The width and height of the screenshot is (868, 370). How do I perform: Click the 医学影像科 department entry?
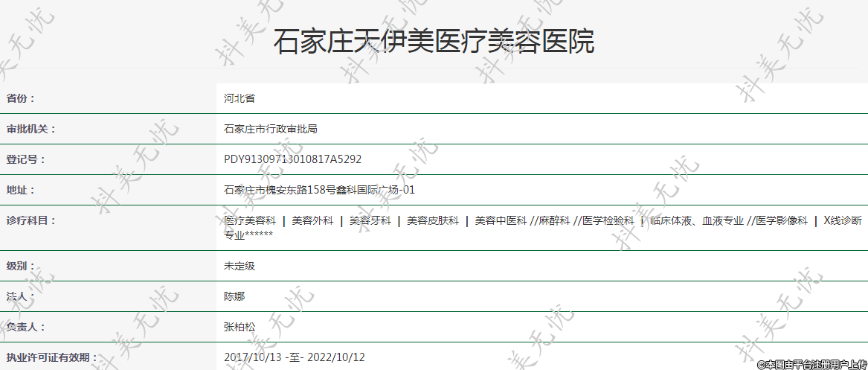pos(782,220)
